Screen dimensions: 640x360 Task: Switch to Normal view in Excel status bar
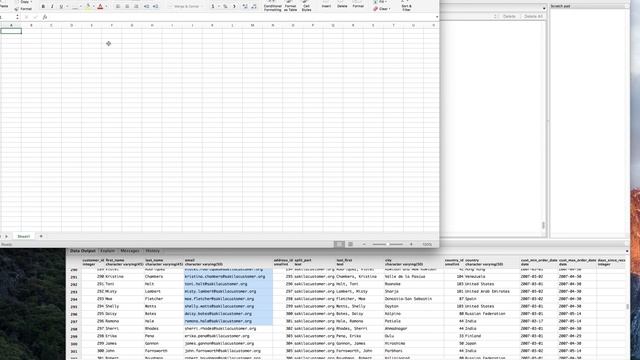(x=339, y=244)
